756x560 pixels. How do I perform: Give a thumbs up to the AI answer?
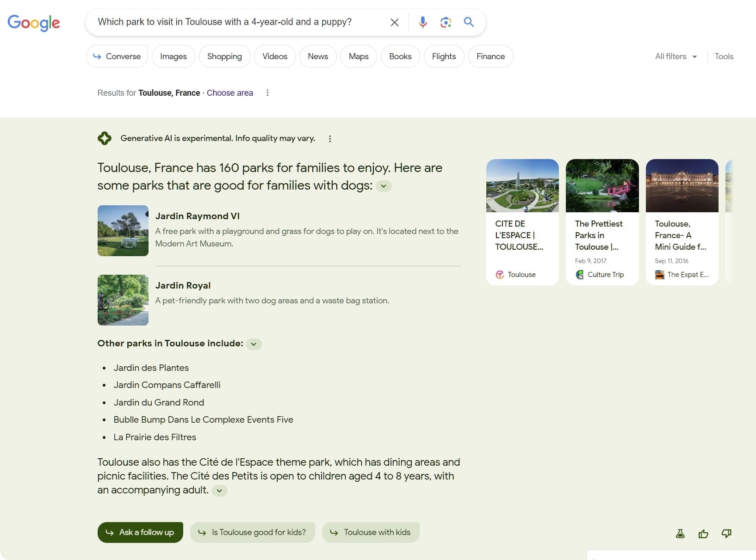click(703, 534)
